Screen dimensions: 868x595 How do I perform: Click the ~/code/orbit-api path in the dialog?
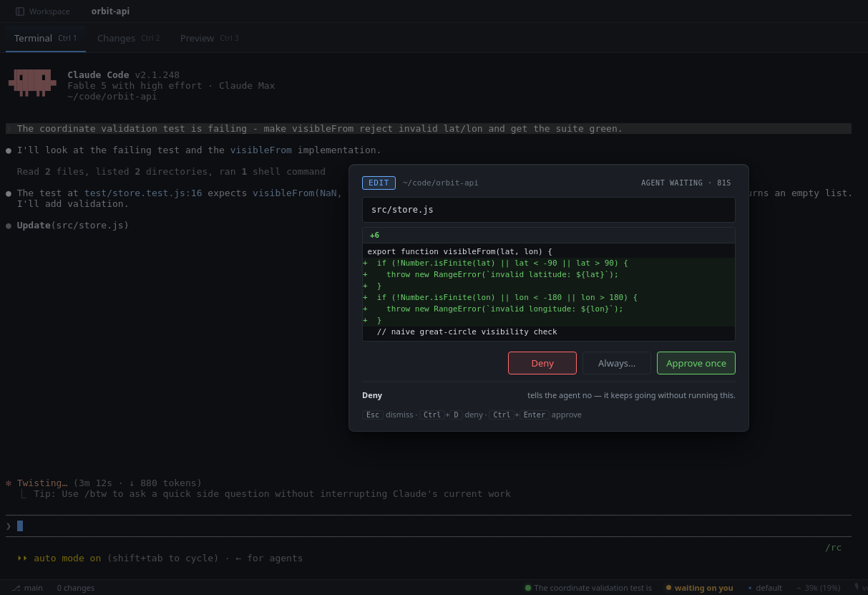(x=440, y=183)
